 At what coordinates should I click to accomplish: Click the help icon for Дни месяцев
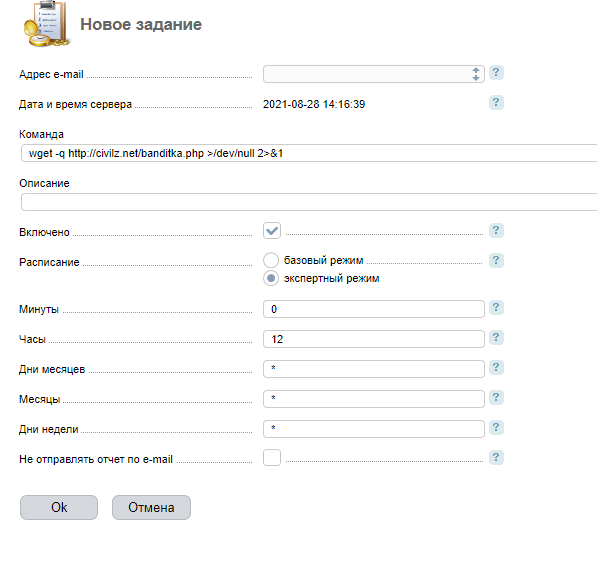pyautogui.click(x=496, y=367)
